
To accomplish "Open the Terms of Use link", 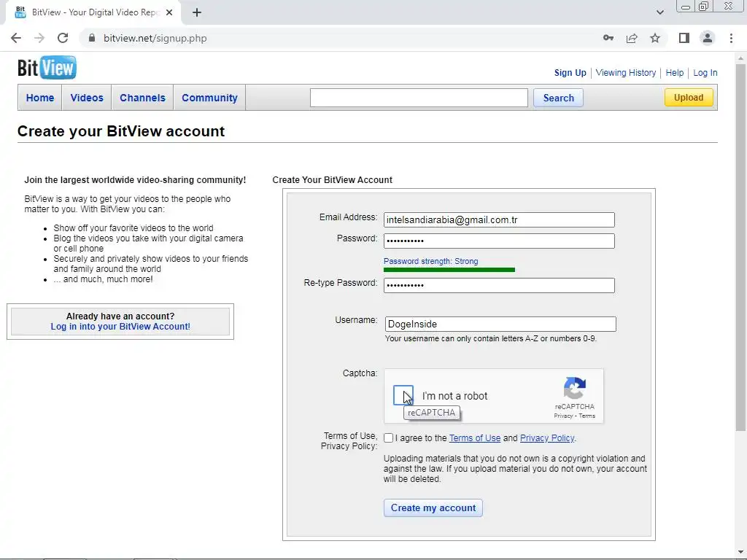I will (474, 438).
